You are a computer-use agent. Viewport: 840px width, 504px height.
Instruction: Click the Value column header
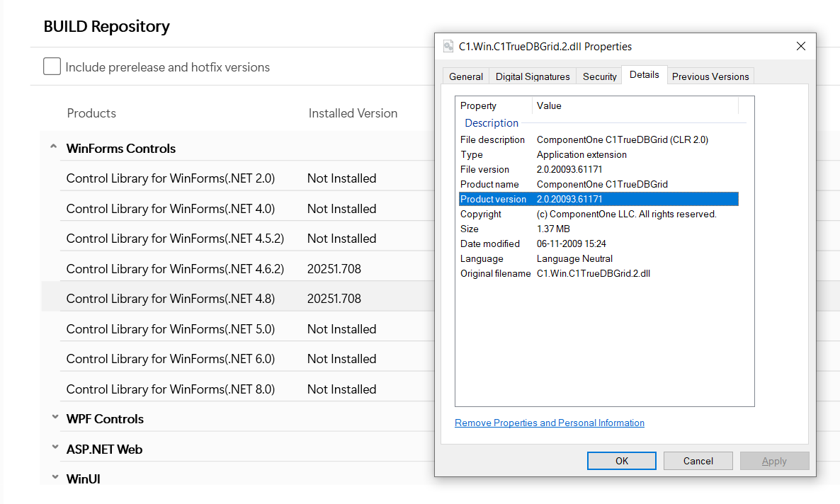coord(635,105)
